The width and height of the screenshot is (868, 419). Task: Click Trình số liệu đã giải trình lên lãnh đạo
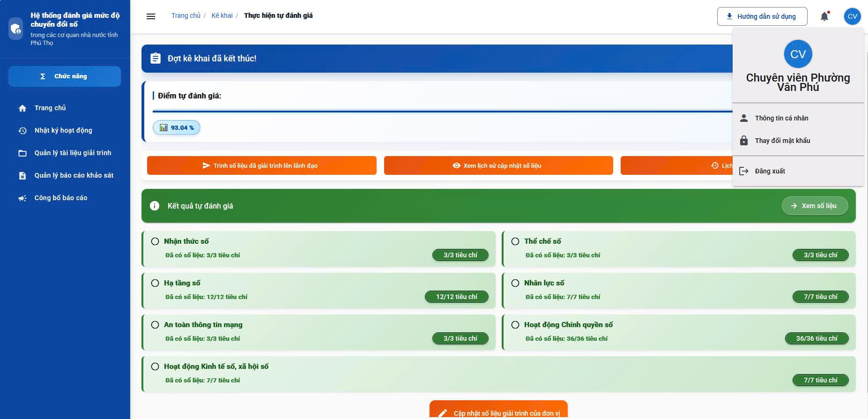click(x=261, y=165)
